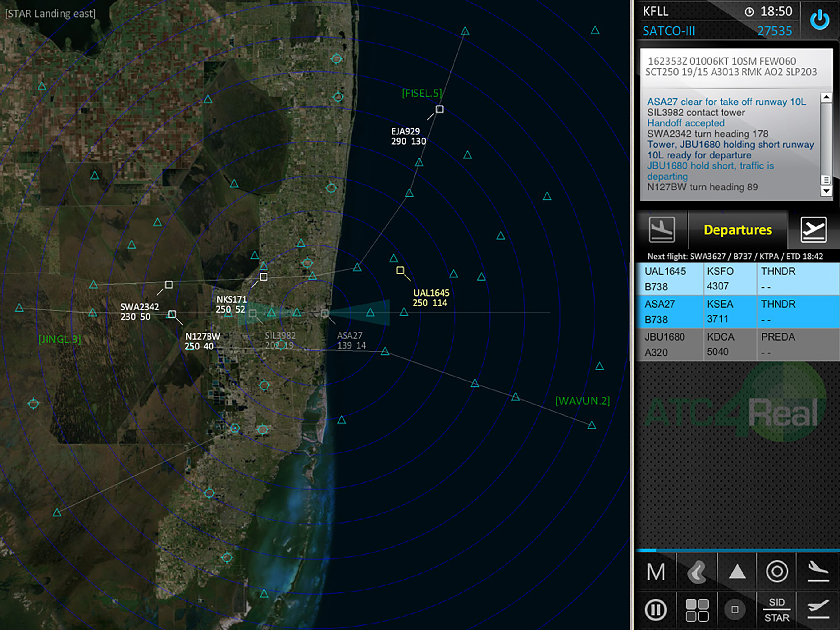Click the takeoff airplane icon in bottom toolbar
Image resolution: width=840 pixels, height=630 pixels.
(818, 609)
